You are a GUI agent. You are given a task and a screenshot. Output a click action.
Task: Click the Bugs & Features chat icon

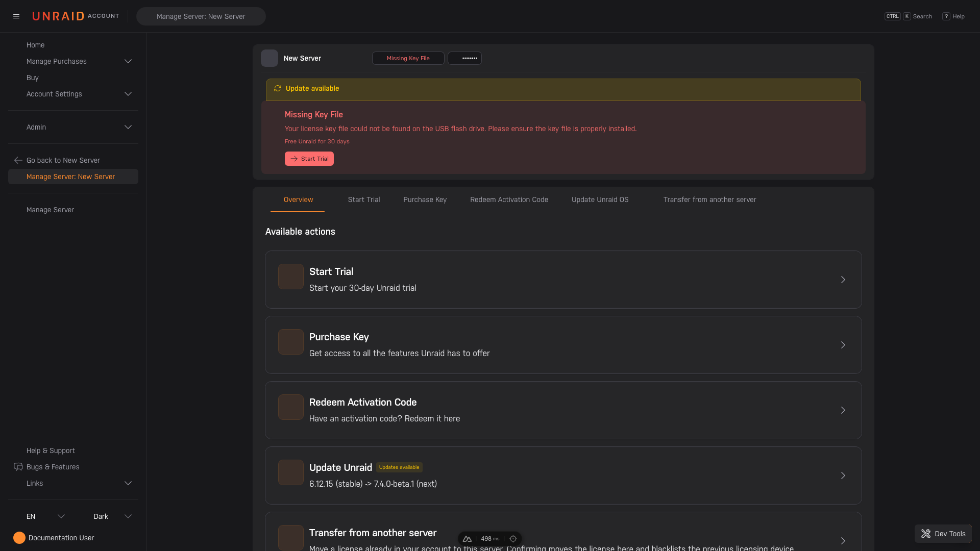coord(18,467)
